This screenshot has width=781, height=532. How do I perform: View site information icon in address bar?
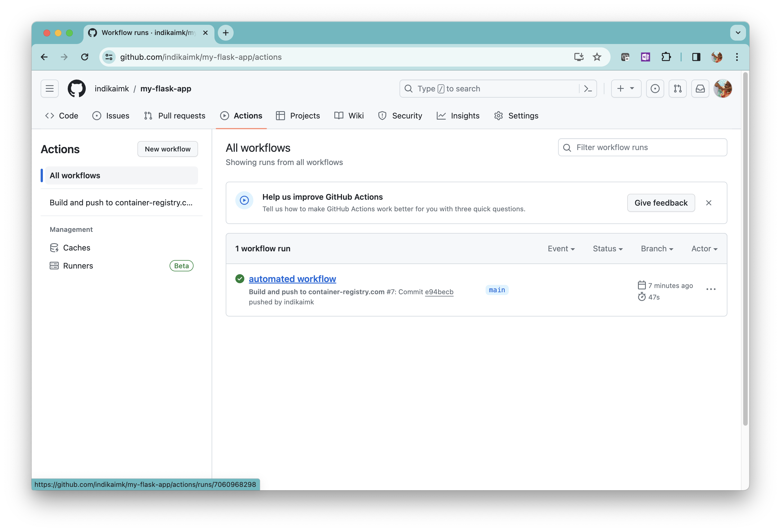click(109, 57)
